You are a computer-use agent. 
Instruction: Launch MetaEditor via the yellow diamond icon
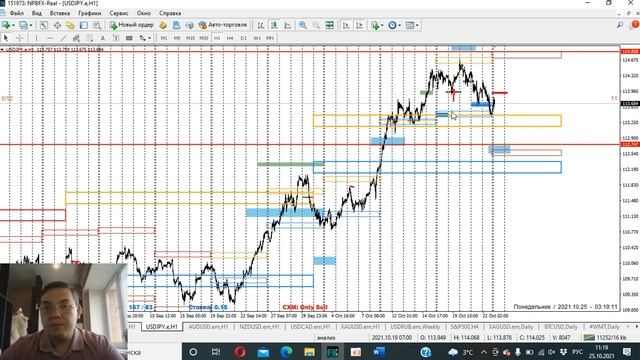(x=163, y=25)
